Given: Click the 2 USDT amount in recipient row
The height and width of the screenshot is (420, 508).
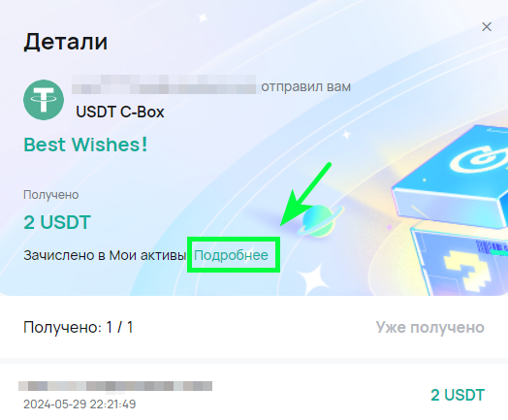Looking at the screenshot, I should (458, 396).
